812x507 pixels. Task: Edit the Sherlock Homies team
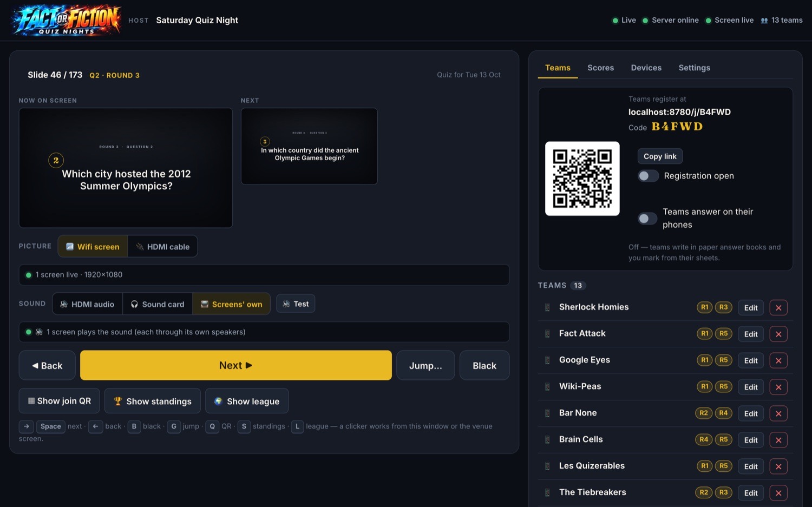pos(751,308)
